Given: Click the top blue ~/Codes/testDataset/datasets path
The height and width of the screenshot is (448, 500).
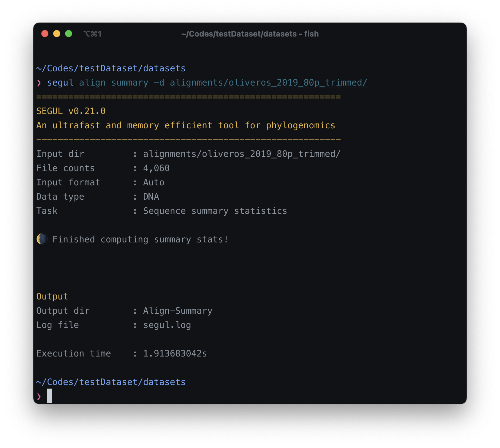Looking at the screenshot, I should [x=111, y=68].
